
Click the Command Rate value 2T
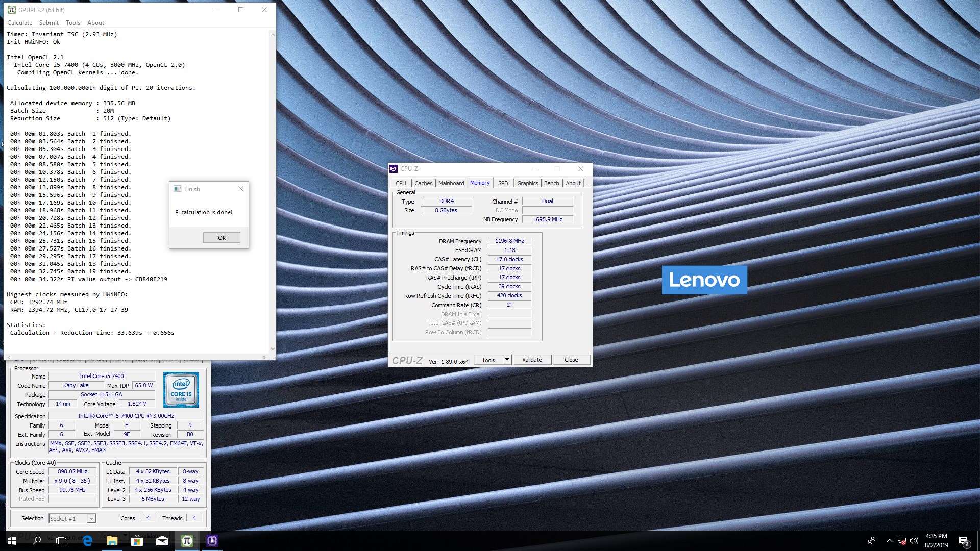509,305
